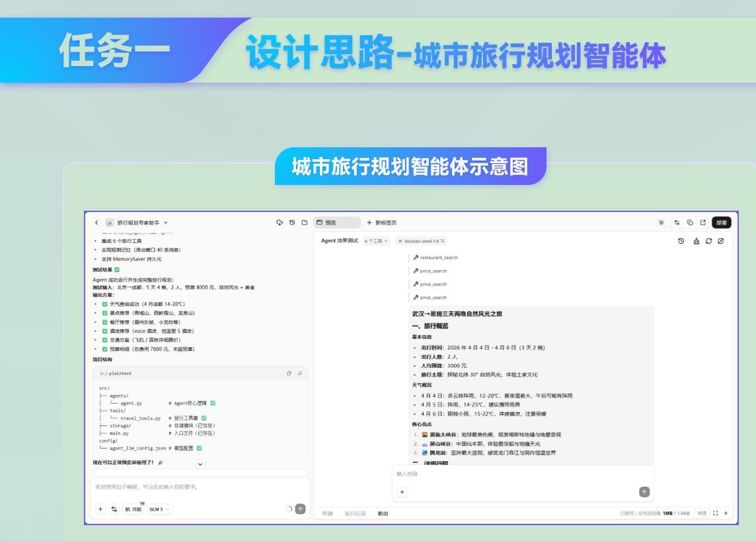Click the 酒店推荐 checked item
Screen dimensions: 756x541
click(x=147, y=331)
